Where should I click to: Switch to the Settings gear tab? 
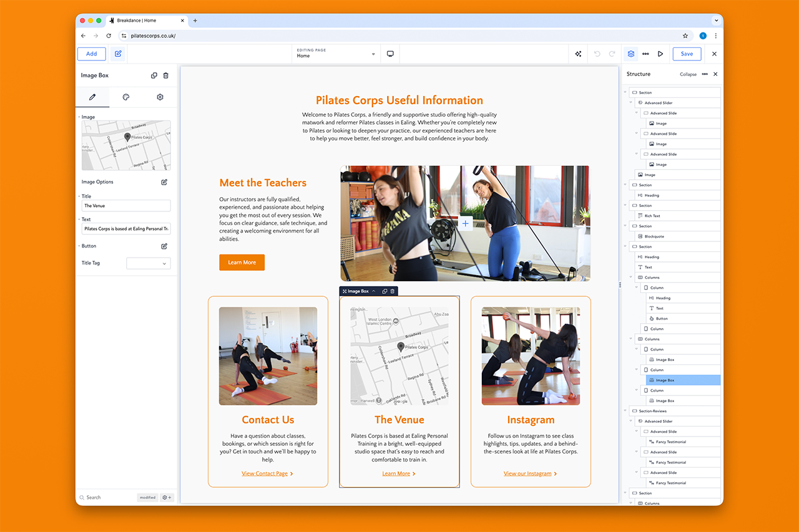click(160, 97)
